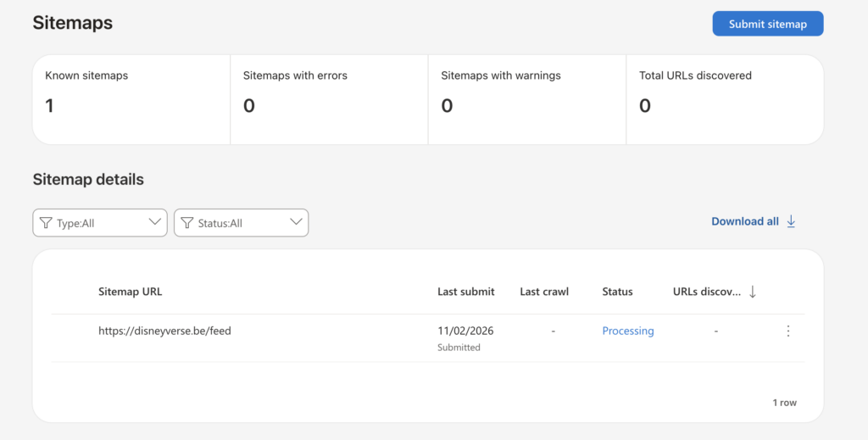
Task: Click the Submit sitemap button
Action: pos(767,24)
